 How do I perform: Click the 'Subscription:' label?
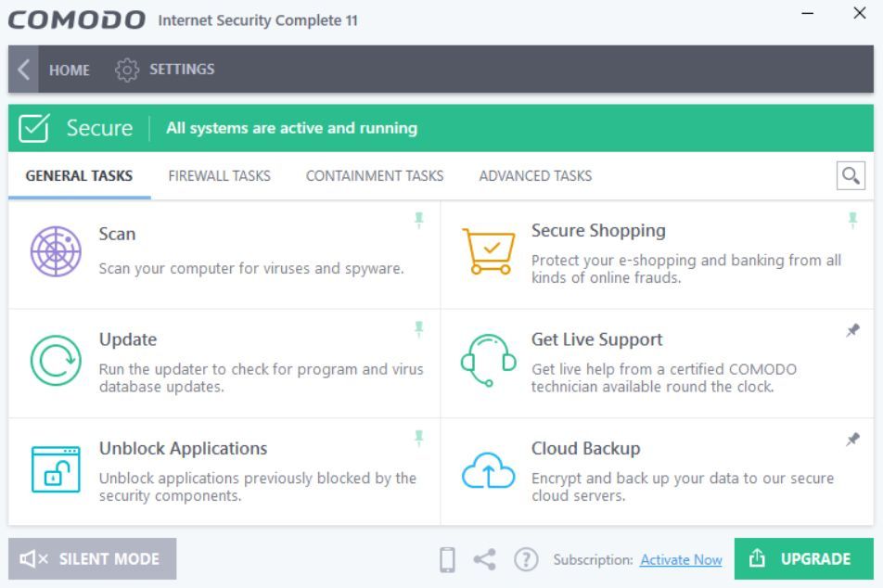pos(593,560)
